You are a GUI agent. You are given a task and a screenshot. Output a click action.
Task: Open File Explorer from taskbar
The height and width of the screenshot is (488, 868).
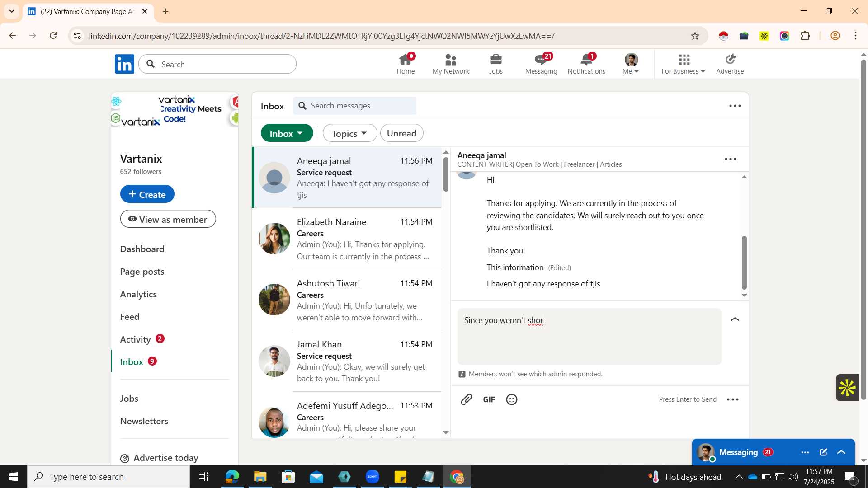tap(260, 477)
